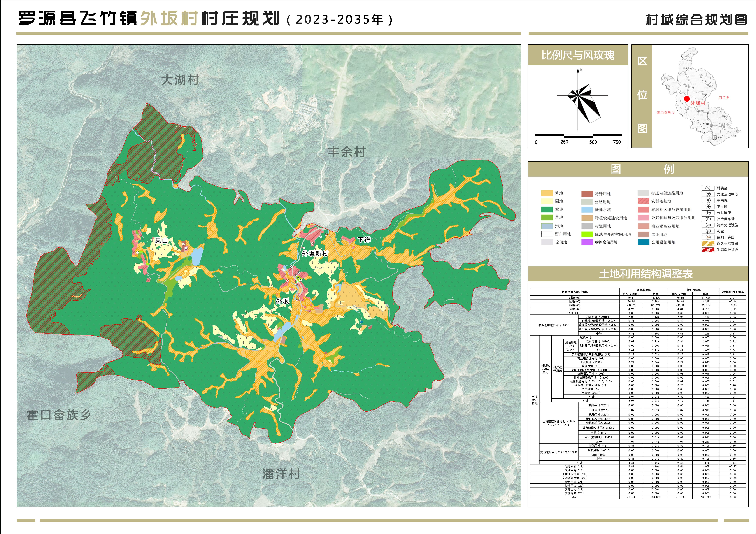Click the 社会停车场 P legend icon
Screen dimensions: 756x534
[708, 219]
